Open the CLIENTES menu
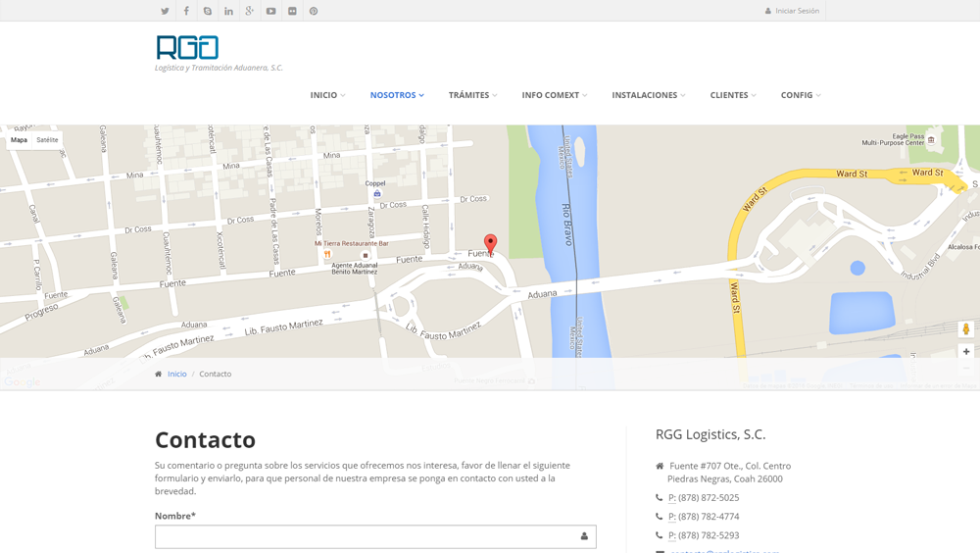Viewport: 980px width, 553px height. pyautogui.click(x=733, y=95)
